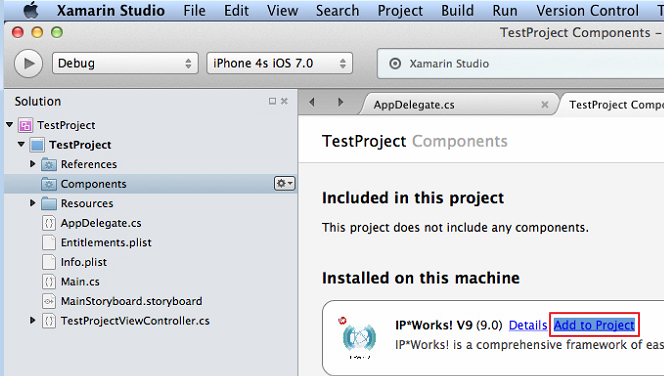Open the Details link for IP*Works! V9
Screen dimensions: 664x376
(x=528, y=325)
